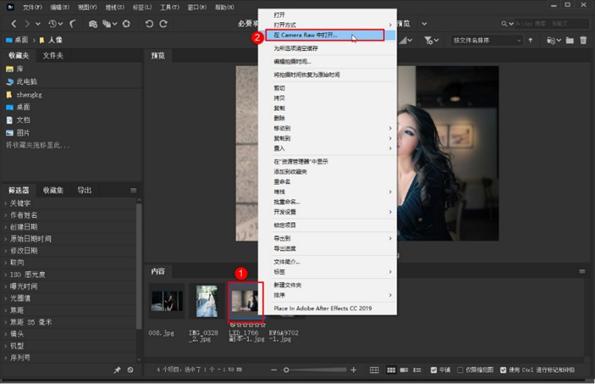
Task: Click the filter-by-rating funnel icon
Action: (429, 40)
